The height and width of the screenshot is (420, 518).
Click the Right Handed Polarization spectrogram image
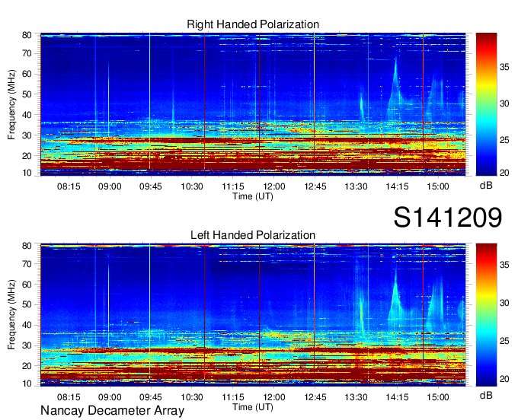click(x=253, y=104)
